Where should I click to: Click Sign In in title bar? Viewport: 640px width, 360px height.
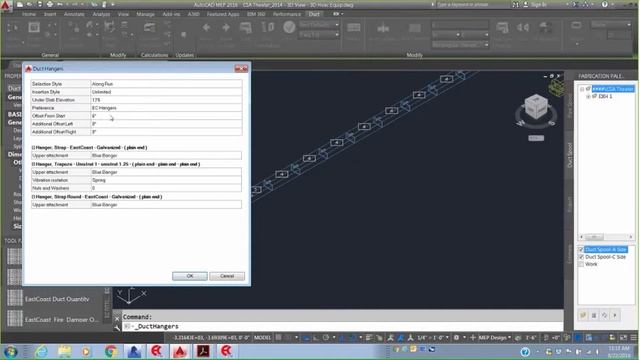[x=539, y=4]
